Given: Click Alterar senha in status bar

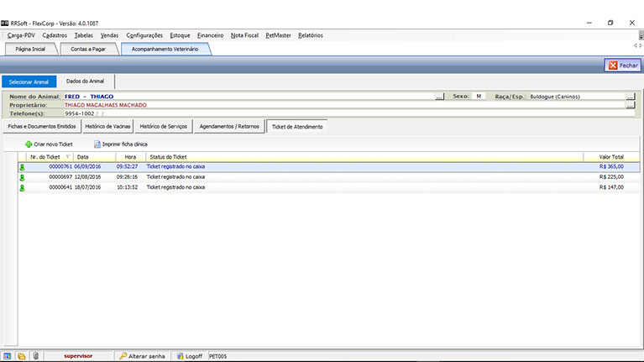Looking at the screenshot, I should pyautogui.click(x=142, y=356).
